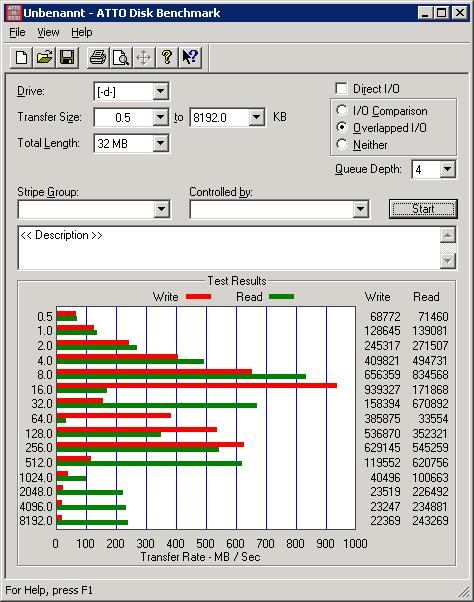474x602 pixels.
Task: Open the Drive dropdown showing [-d-]
Action: [160, 91]
